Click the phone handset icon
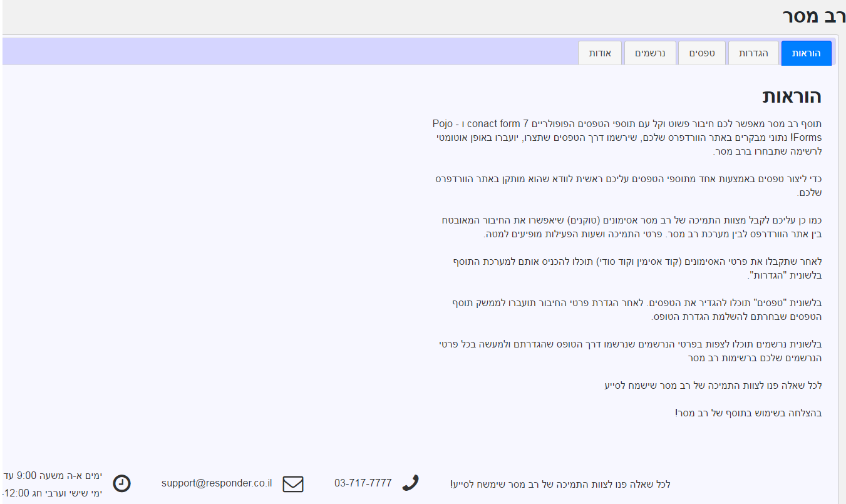This screenshot has width=846, height=504. (x=410, y=483)
